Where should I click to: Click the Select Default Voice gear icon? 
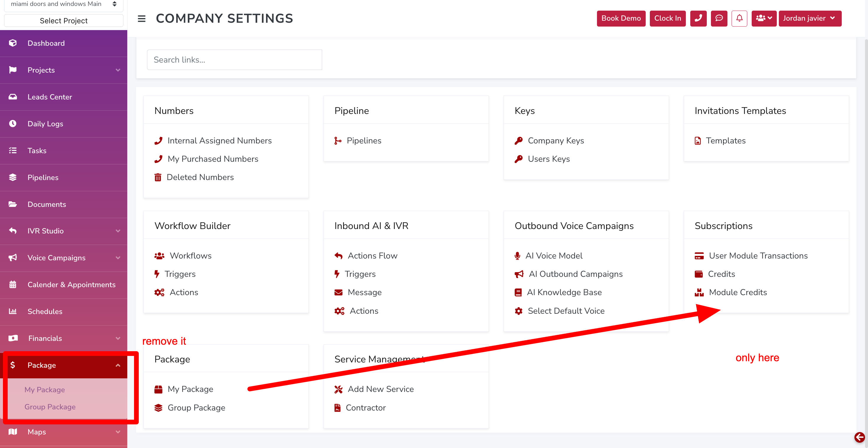click(x=518, y=311)
